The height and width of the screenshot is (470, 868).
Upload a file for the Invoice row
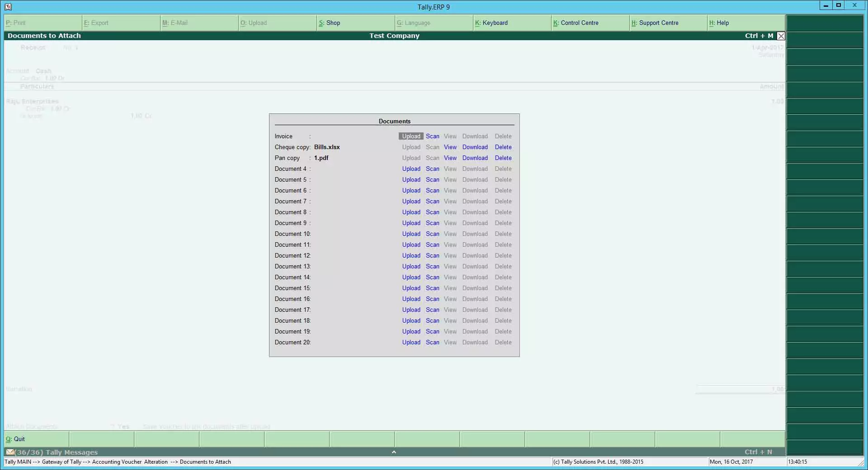point(411,136)
